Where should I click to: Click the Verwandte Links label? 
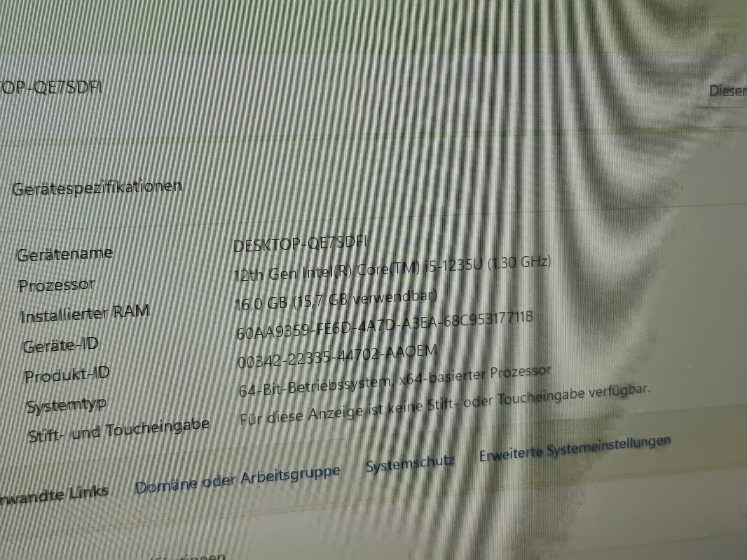(x=54, y=496)
